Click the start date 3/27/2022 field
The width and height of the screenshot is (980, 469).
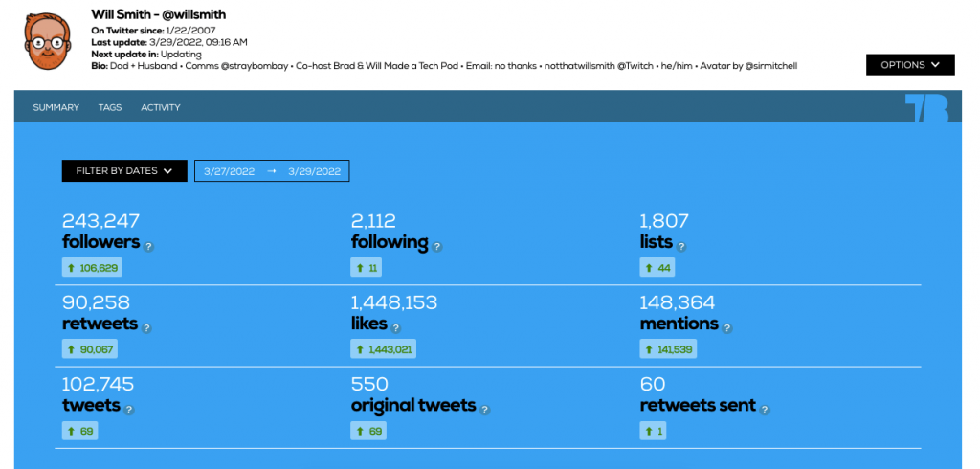(230, 171)
